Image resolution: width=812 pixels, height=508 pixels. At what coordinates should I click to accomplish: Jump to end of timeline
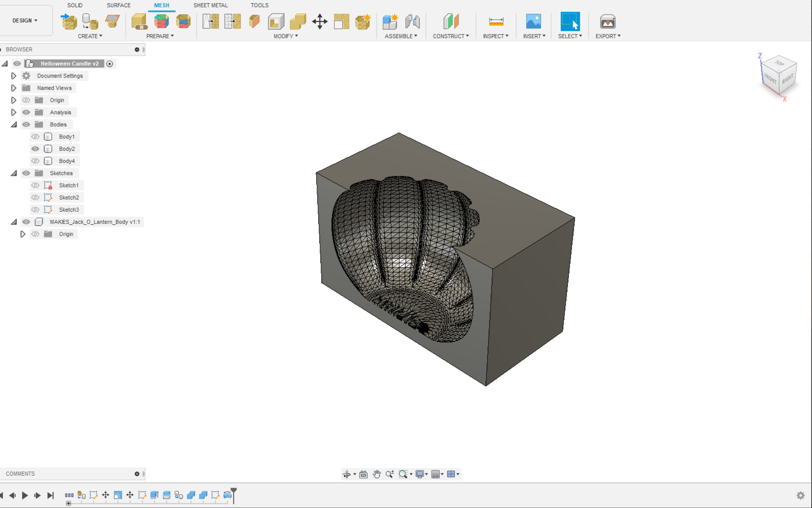click(50, 495)
